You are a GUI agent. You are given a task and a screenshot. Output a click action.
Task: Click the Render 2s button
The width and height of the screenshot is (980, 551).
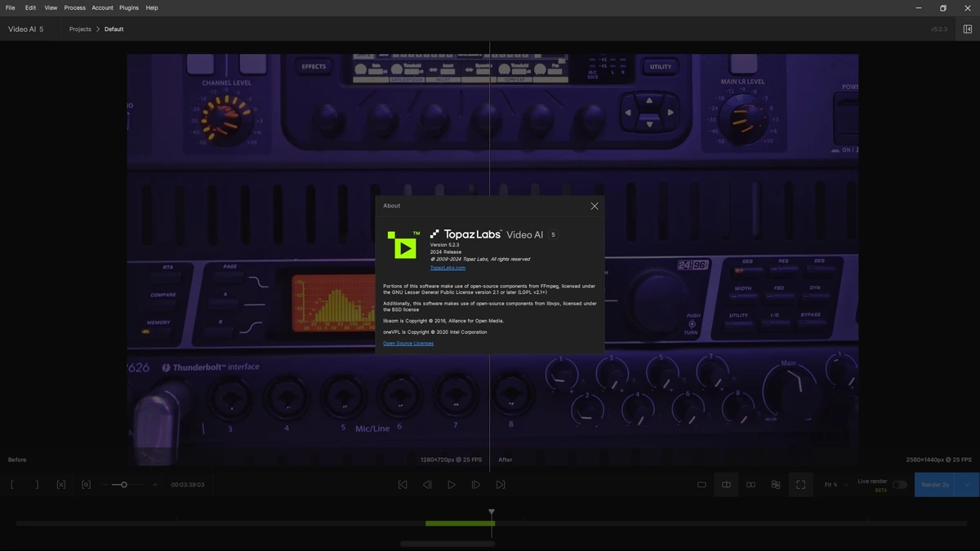click(x=935, y=485)
